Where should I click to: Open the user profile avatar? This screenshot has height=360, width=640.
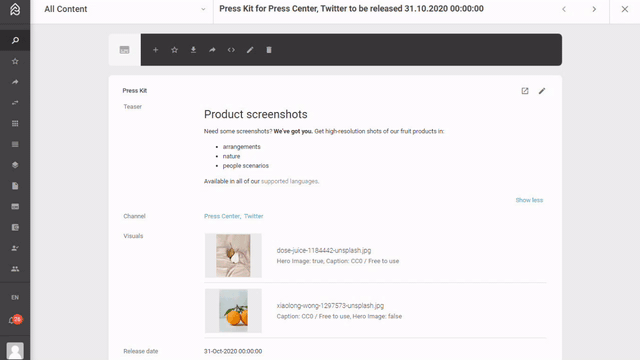coord(15,351)
